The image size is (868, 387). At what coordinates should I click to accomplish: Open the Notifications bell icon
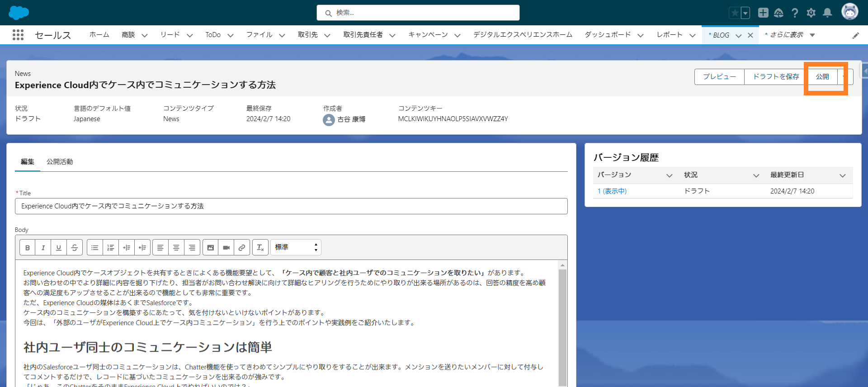[x=827, y=13]
